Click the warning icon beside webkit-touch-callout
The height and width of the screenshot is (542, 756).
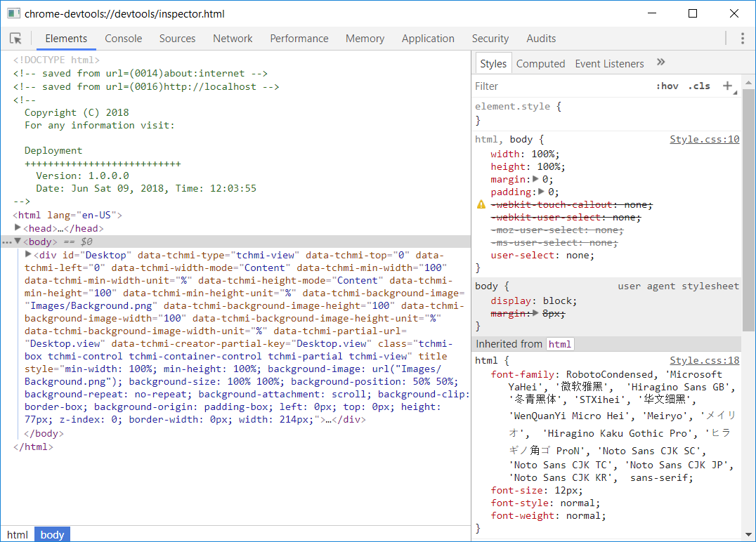click(481, 205)
